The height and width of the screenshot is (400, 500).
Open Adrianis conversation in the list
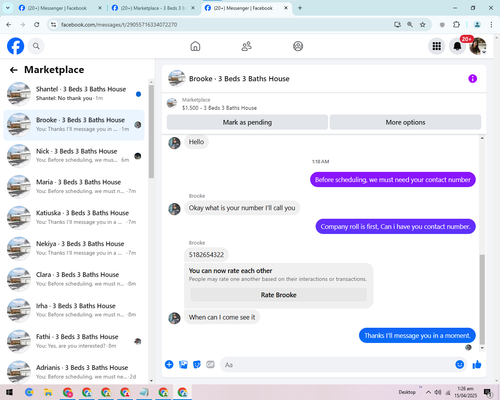pos(74,372)
